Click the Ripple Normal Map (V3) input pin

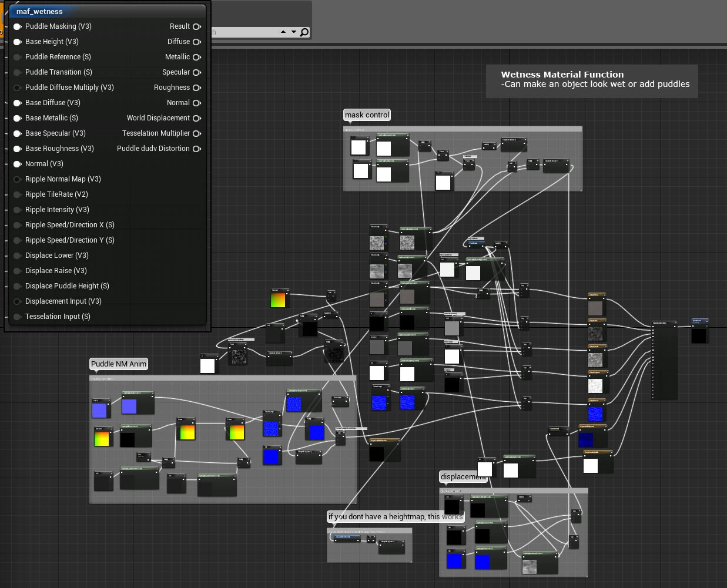coord(18,179)
